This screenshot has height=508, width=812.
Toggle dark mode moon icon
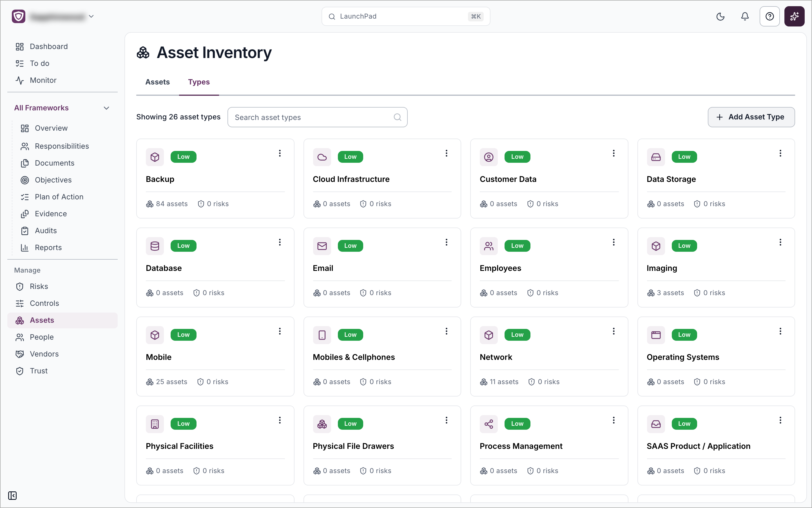point(720,16)
